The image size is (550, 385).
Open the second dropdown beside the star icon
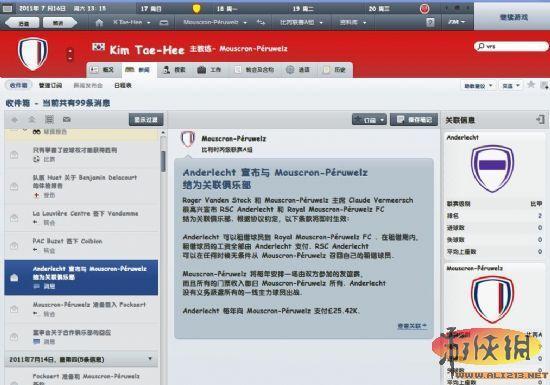(x=510, y=86)
